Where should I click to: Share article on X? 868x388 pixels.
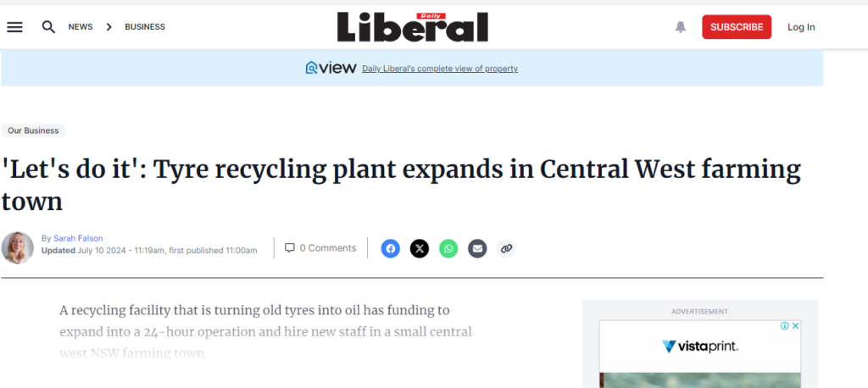(x=420, y=248)
